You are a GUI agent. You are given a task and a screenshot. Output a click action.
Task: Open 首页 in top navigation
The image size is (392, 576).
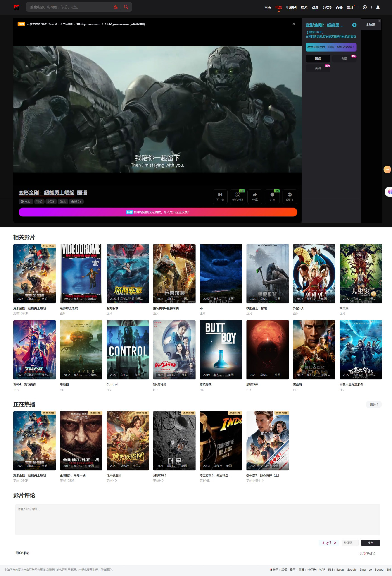[267, 7]
